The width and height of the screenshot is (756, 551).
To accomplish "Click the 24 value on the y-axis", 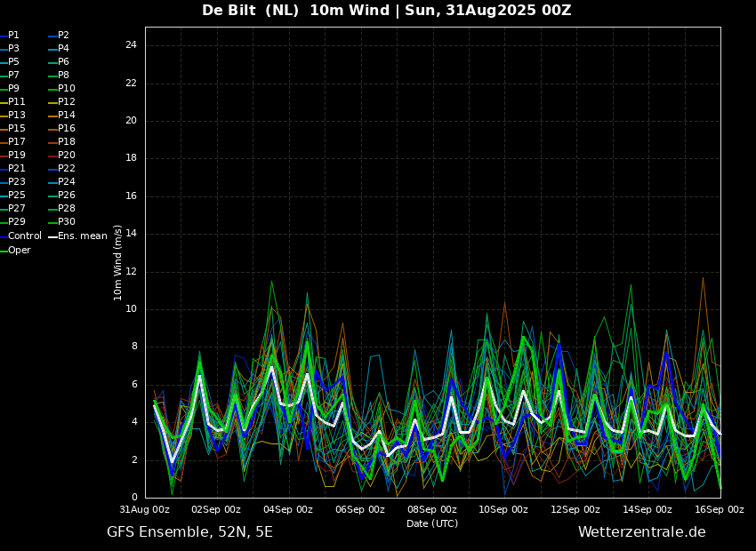I will [x=130, y=45].
